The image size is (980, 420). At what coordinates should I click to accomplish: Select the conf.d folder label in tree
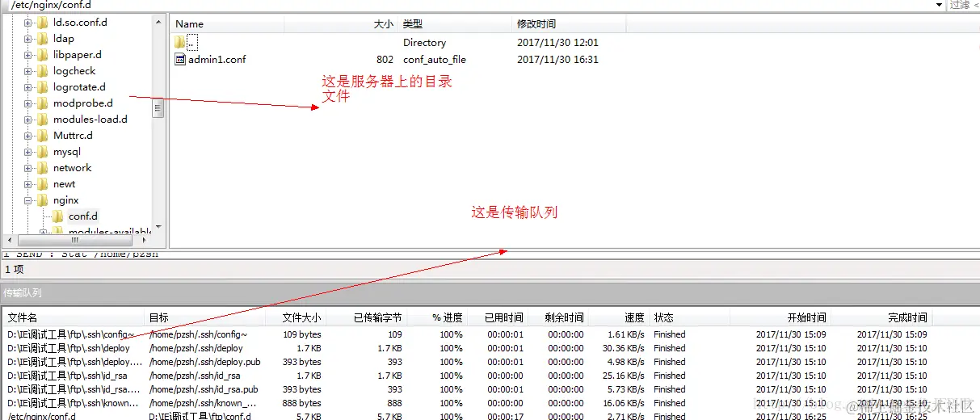pyautogui.click(x=83, y=216)
